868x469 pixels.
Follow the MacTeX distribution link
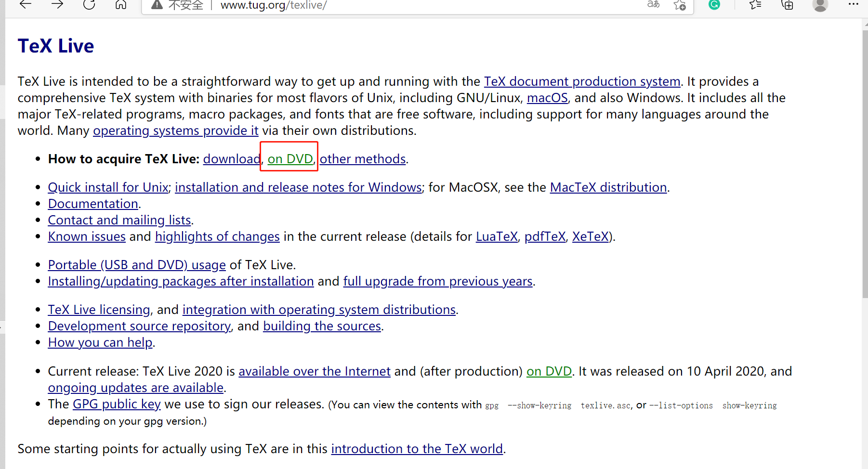tap(608, 187)
